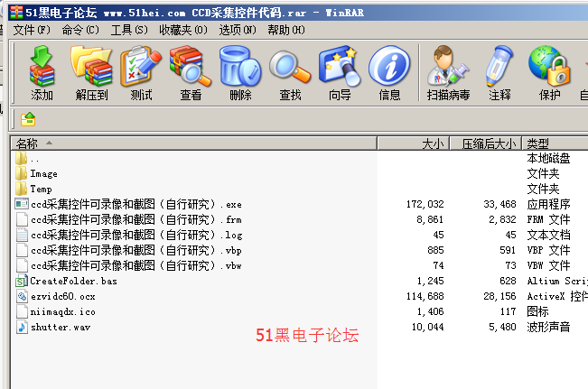Open the Comment (注释) pencil tool
The width and height of the screenshot is (588, 389).
[x=499, y=66]
